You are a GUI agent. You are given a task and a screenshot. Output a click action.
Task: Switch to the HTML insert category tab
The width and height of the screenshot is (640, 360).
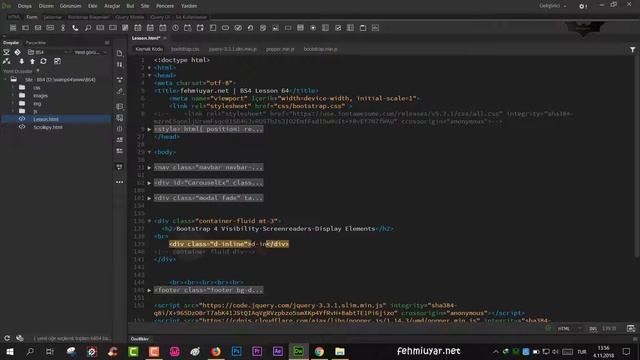click(x=13, y=17)
